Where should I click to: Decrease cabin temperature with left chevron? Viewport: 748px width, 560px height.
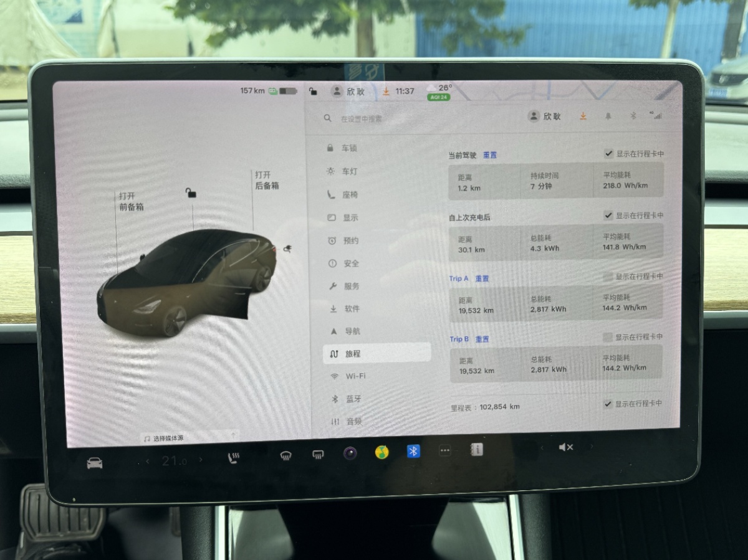click(148, 461)
